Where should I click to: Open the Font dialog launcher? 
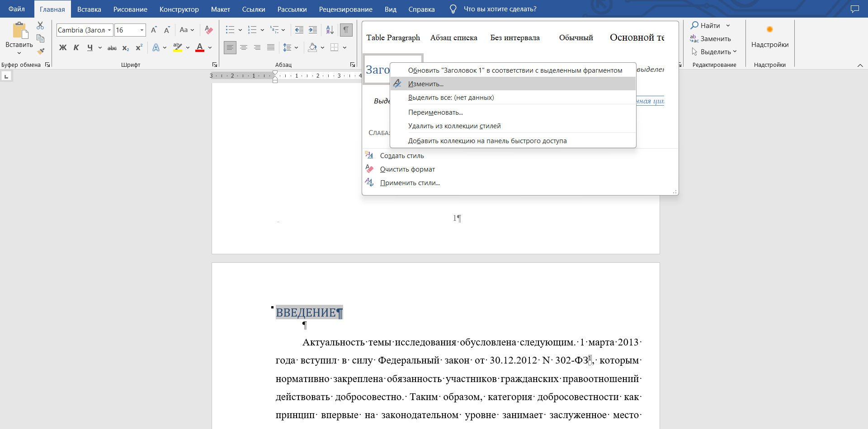[215, 65]
